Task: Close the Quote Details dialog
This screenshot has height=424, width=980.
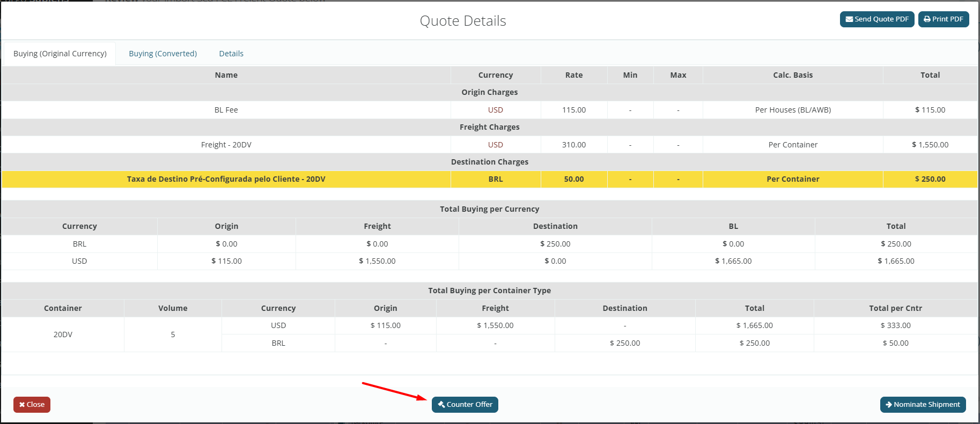Action: [x=32, y=405]
